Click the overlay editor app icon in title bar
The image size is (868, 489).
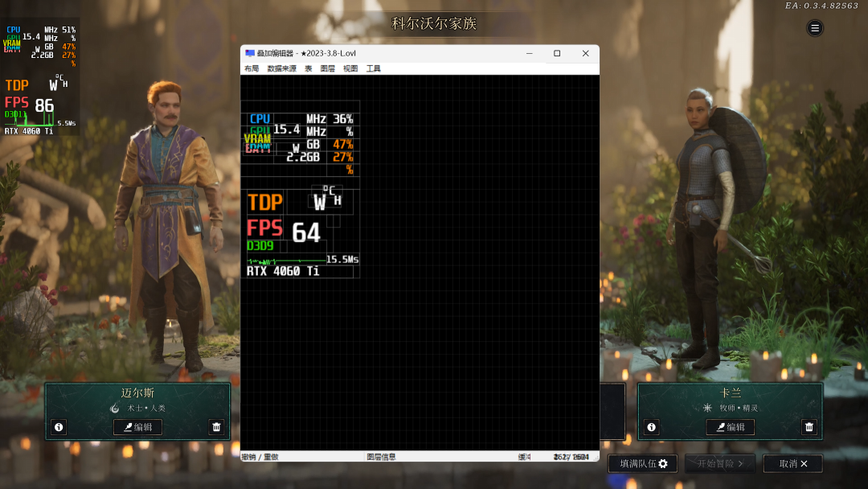click(x=250, y=53)
